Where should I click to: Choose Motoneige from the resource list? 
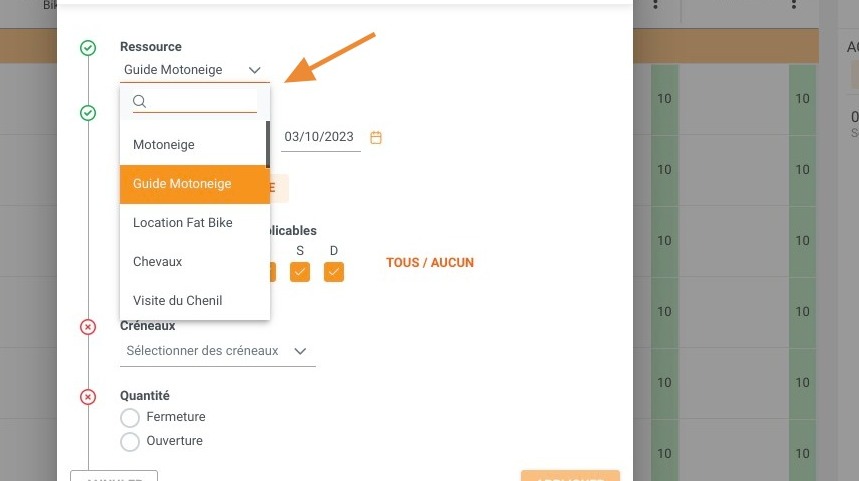pyautogui.click(x=193, y=145)
